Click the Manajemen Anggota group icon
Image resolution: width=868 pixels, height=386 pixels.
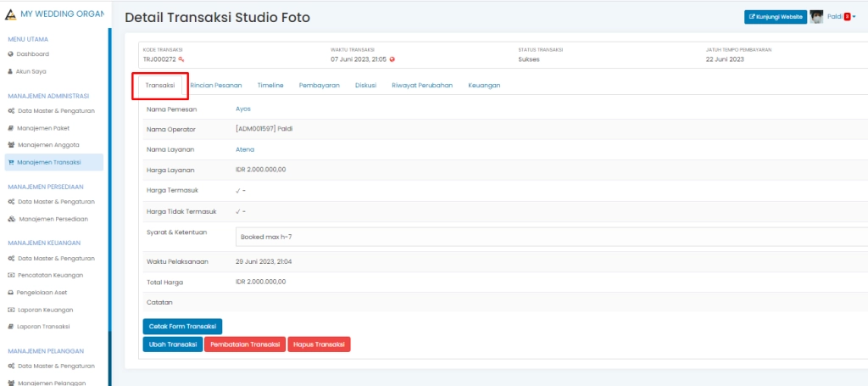10,144
